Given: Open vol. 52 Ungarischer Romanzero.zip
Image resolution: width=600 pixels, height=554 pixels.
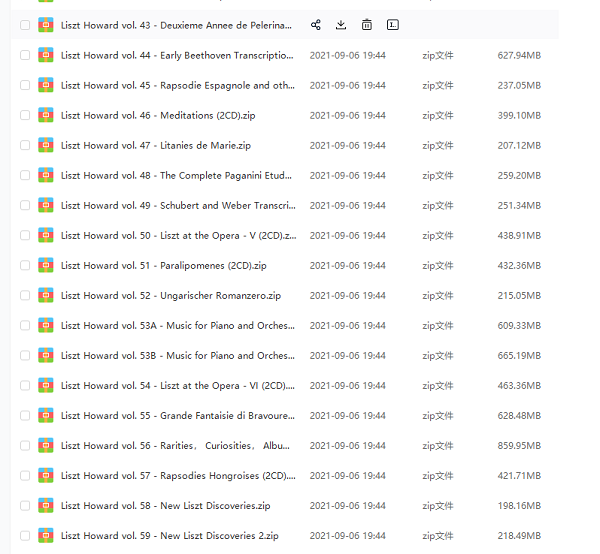Looking at the screenshot, I should tap(171, 296).
